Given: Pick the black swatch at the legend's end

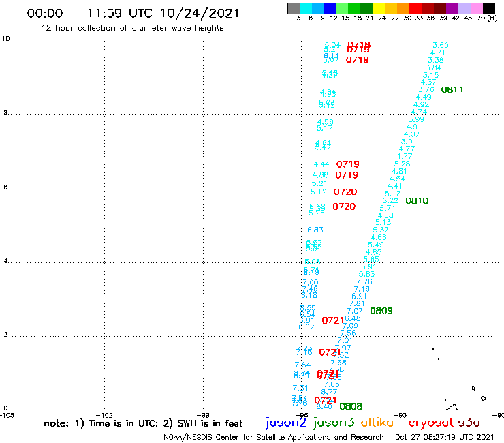Looking at the screenshot, I should (489, 8).
